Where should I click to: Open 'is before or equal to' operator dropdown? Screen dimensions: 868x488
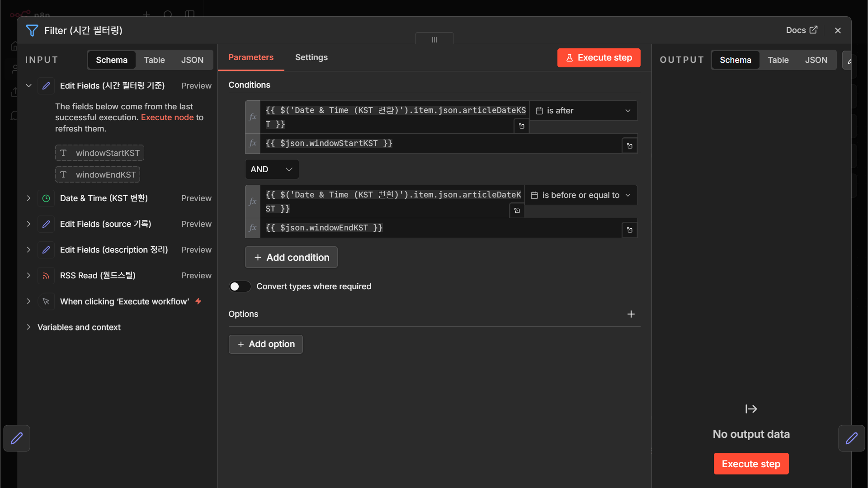[581, 195]
